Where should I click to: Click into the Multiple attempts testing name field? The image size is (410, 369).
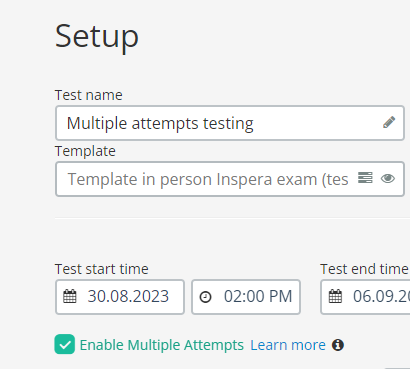(230, 123)
